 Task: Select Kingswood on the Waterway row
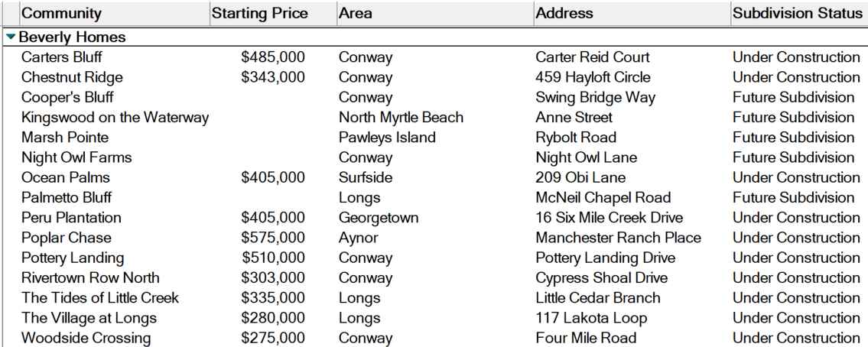pyautogui.click(x=115, y=118)
